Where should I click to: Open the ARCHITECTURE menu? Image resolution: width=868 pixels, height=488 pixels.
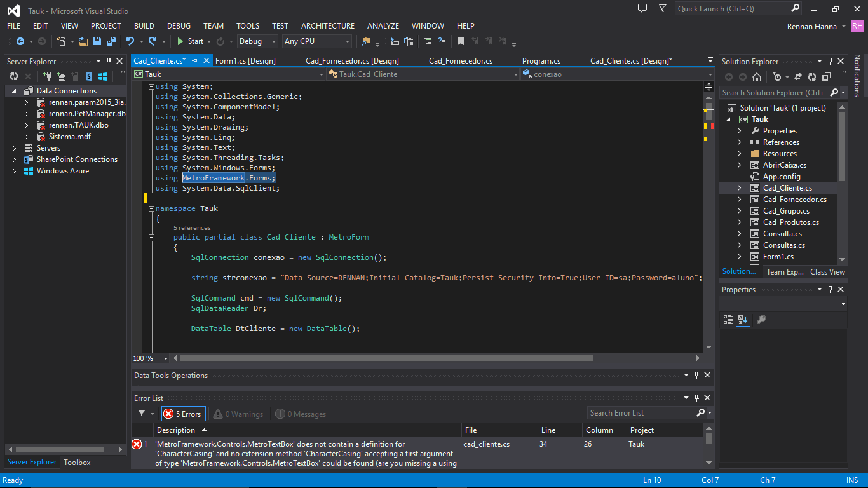[328, 26]
